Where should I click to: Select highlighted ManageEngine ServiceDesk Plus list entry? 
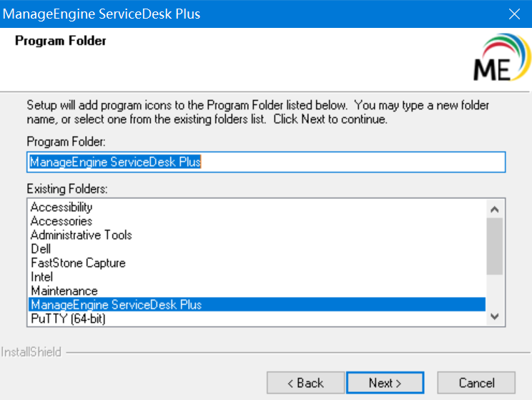pyautogui.click(x=116, y=305)
